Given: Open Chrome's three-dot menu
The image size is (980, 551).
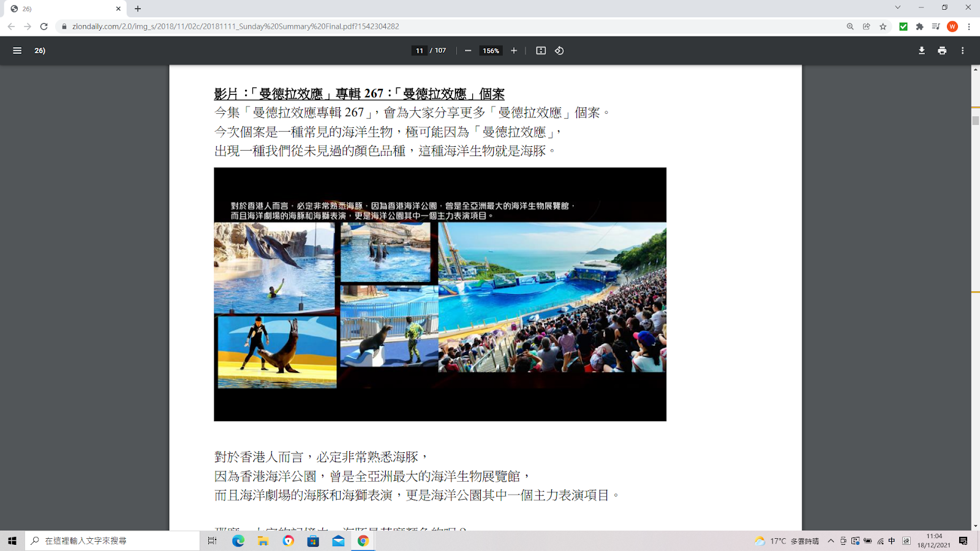Looking at the screenshot, I should pyautogui.click(x=969, y=26).
